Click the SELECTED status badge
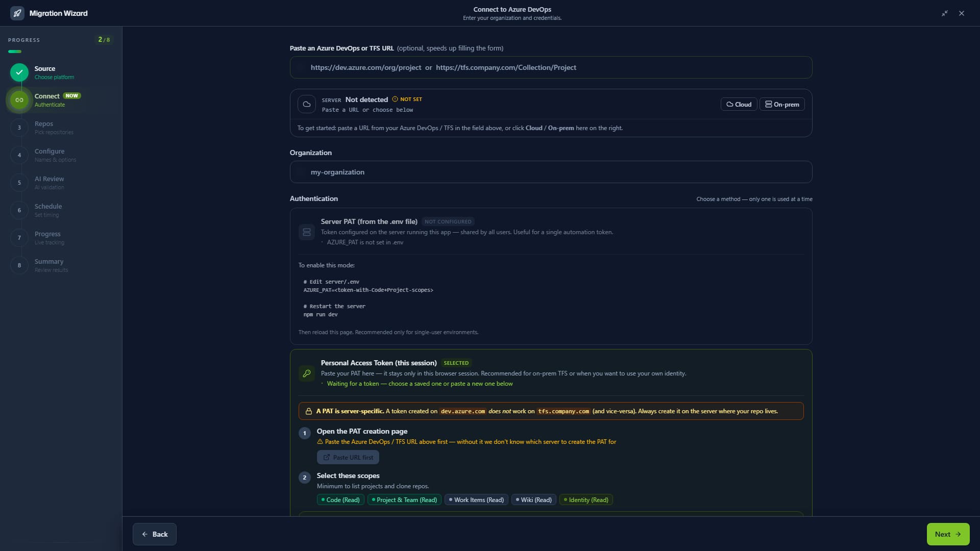980x551 pixels. (456, 363)
